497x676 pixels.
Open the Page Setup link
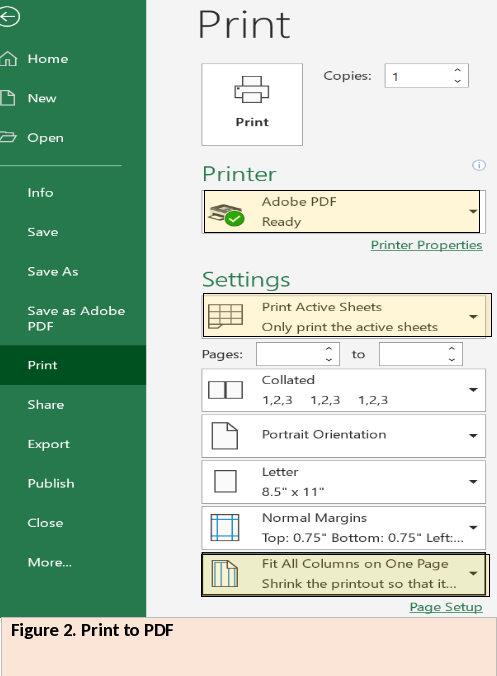[446, 607]
